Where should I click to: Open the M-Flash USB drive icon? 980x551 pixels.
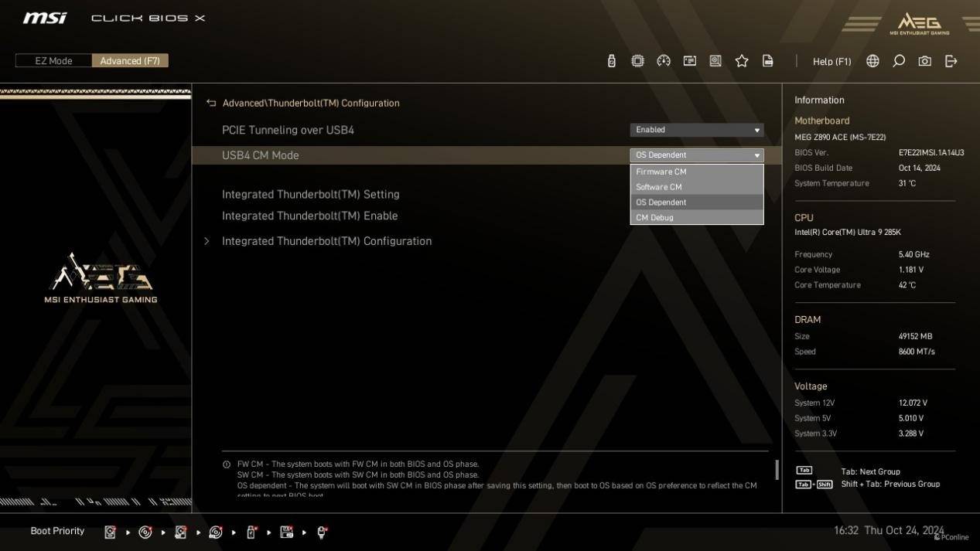pos(611,61)
